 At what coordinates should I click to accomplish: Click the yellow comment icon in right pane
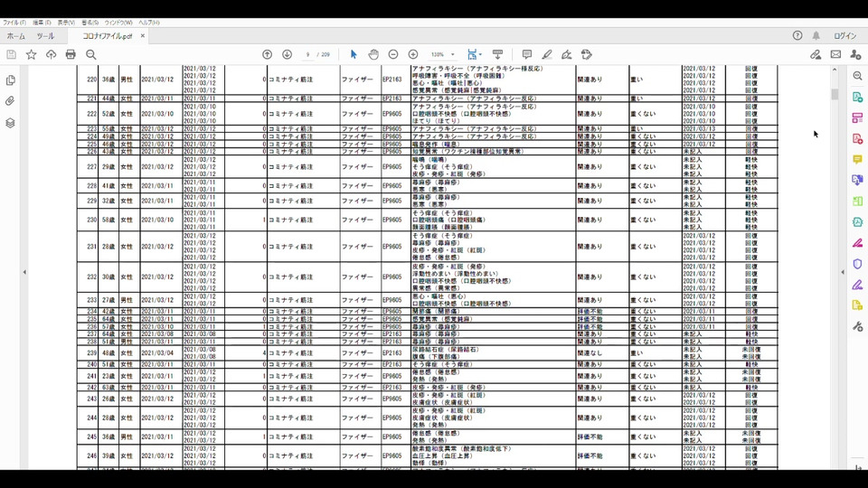tap(857, 159)
